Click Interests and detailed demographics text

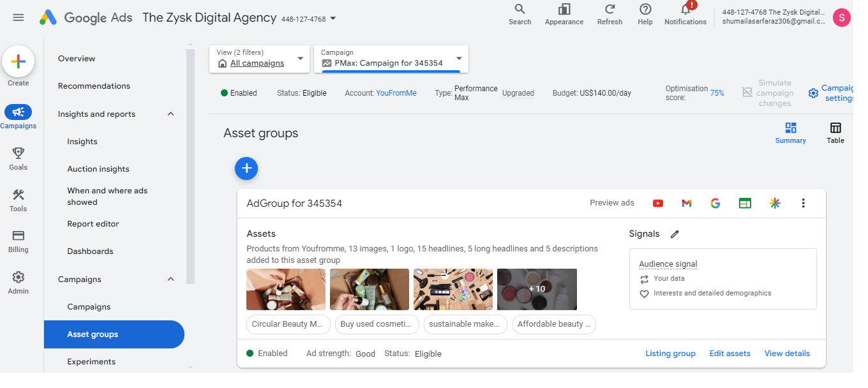[712, 294]
